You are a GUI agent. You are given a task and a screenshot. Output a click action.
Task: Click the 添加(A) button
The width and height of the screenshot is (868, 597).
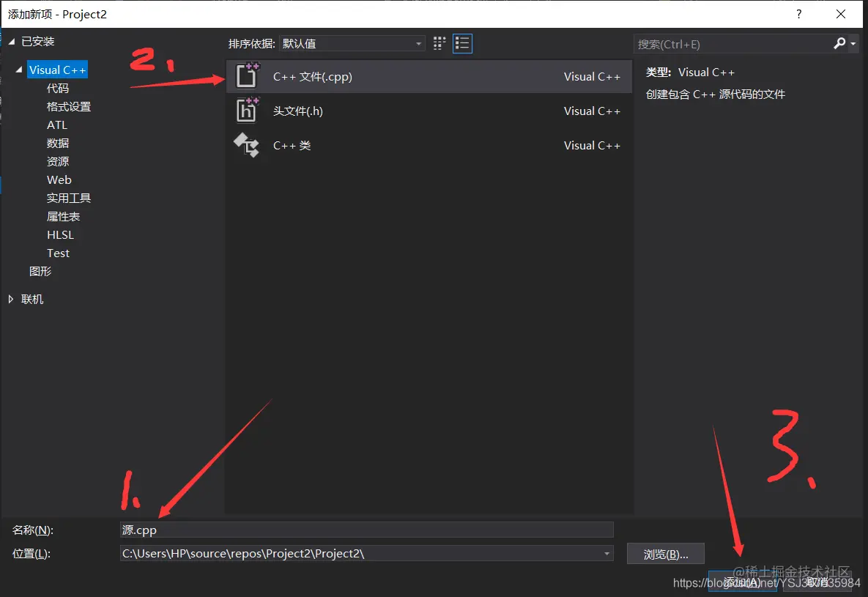point(742,582)
